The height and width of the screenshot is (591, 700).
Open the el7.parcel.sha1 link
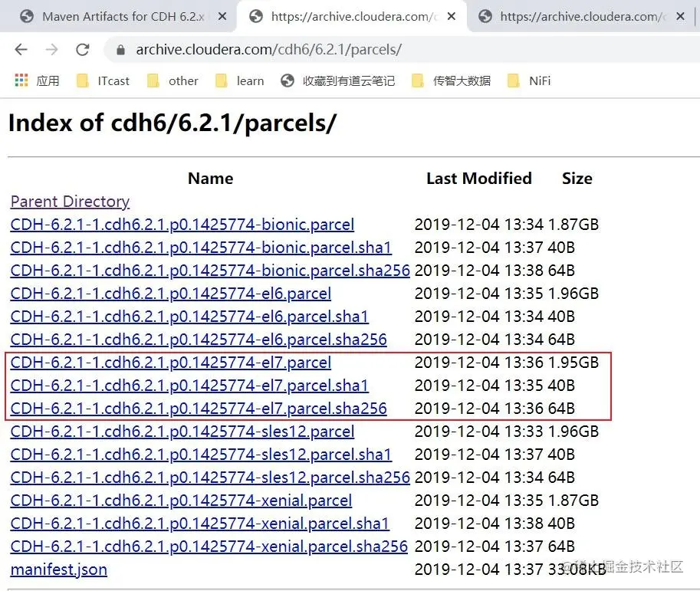click(x=189, y=386)
